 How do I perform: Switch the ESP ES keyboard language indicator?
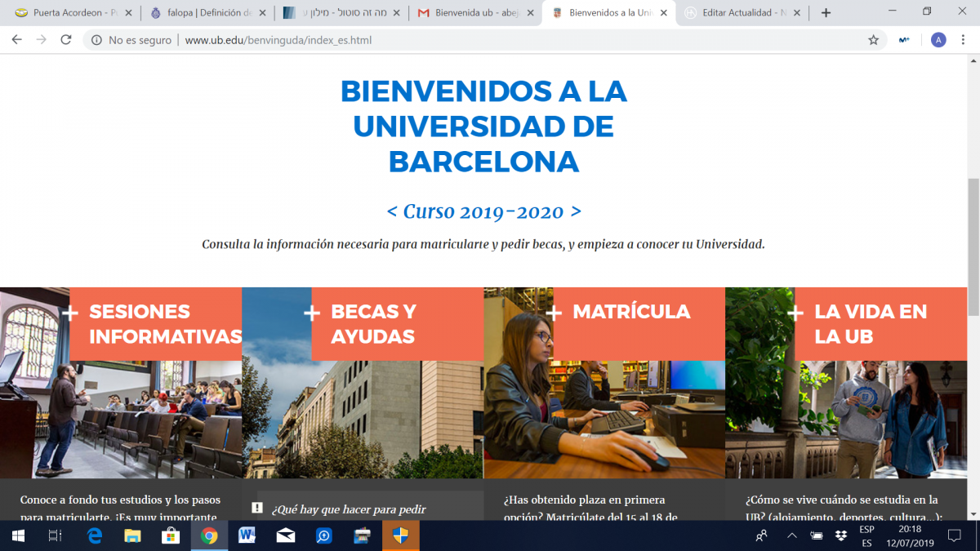(x=866, y=535)
